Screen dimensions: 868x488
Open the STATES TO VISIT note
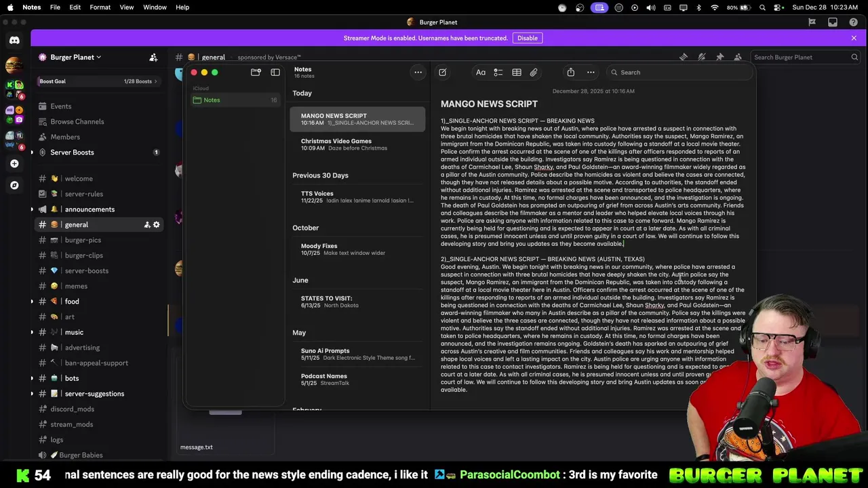click(x=358, y=302)
